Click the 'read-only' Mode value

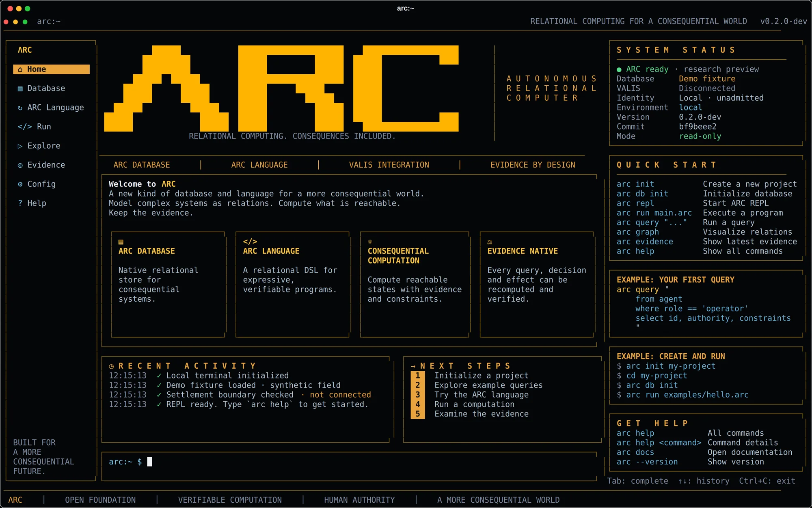tap(700, 136)
